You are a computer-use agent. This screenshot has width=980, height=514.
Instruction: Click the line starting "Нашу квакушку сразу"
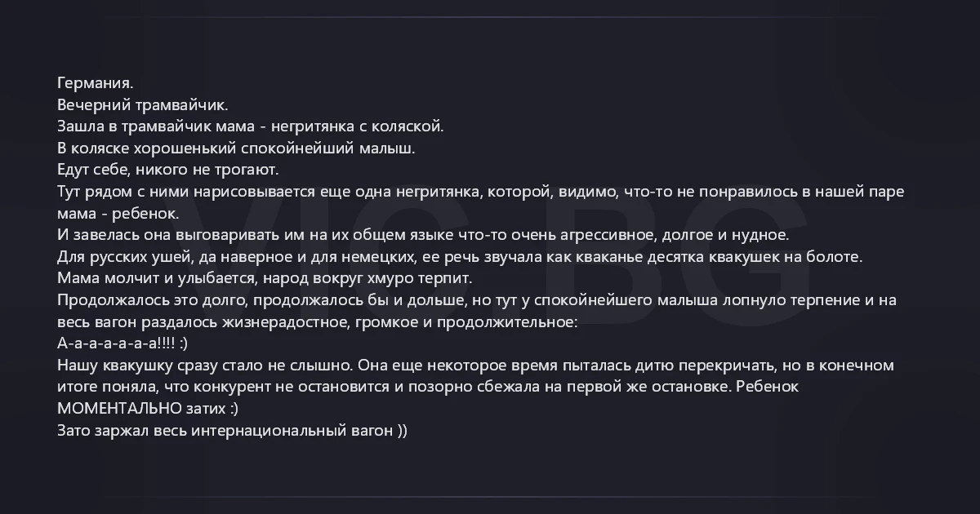pyautogui.click(x=475, y=365)
